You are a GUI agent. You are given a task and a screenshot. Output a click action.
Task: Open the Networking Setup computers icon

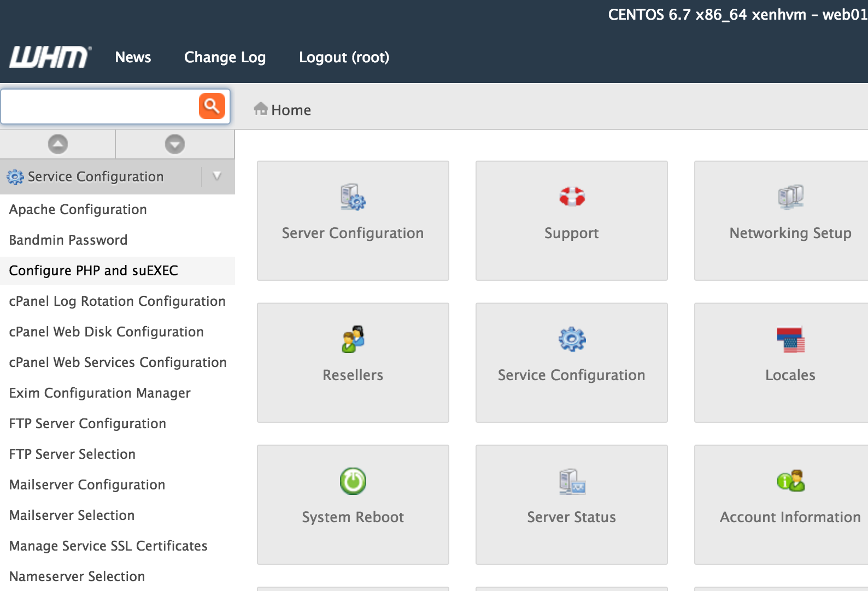(x=790, y=197)
